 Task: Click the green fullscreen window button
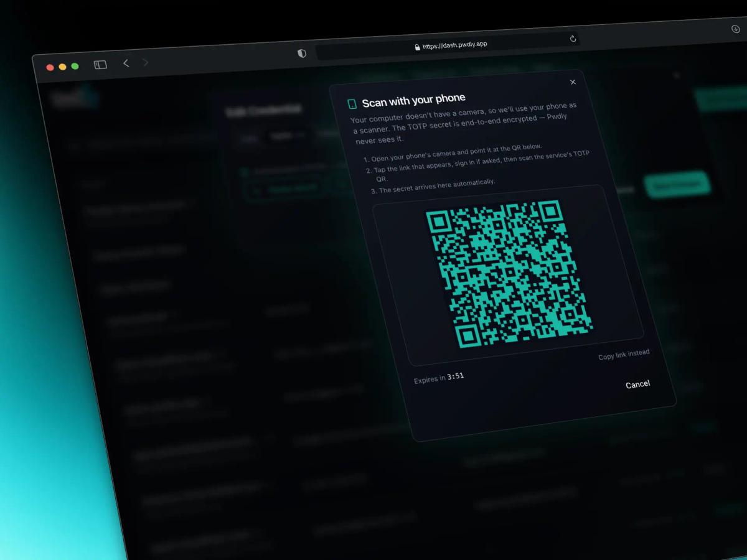(x=75, y=66)
